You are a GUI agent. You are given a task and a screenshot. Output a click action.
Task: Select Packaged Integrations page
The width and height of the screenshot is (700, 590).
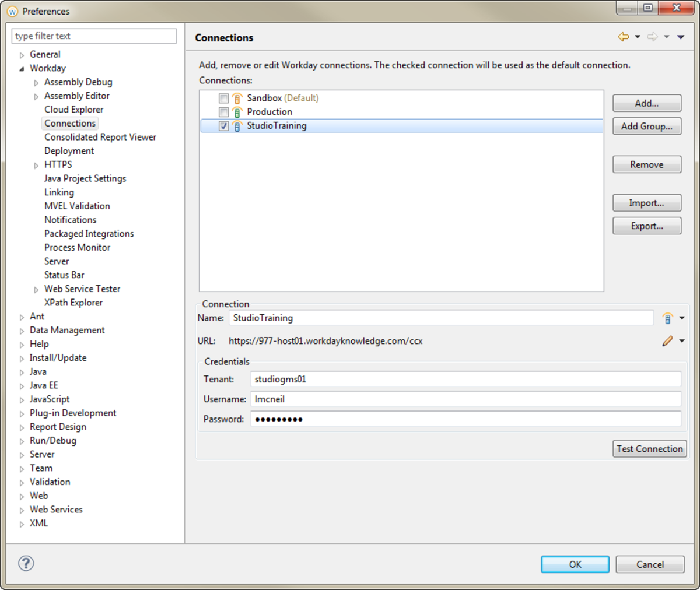click(x=89, y=234)
